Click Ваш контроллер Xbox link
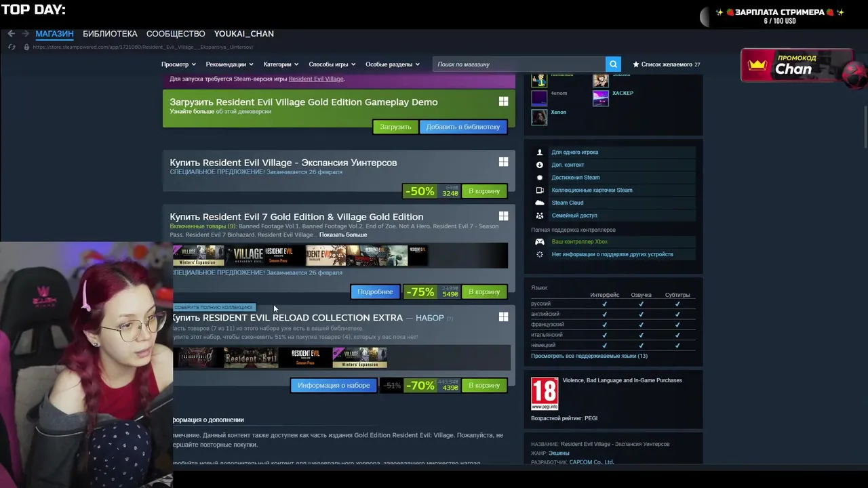 point(580,242)
